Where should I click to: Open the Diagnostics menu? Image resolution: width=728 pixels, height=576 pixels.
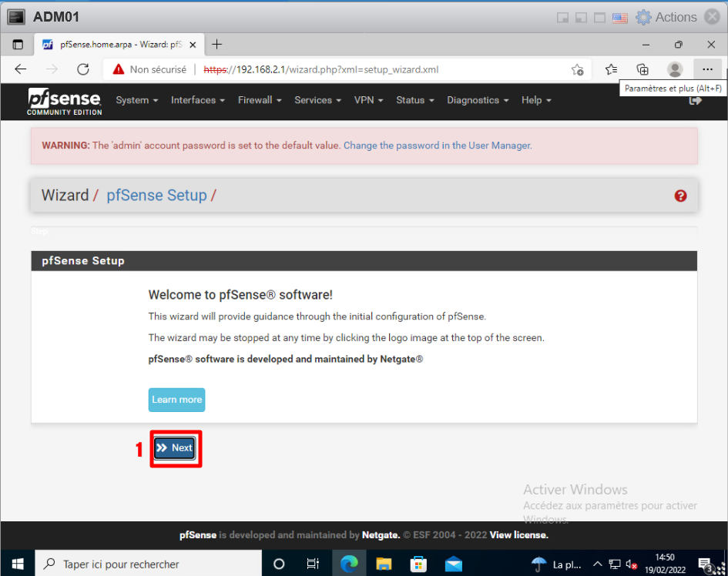[478, 100]
